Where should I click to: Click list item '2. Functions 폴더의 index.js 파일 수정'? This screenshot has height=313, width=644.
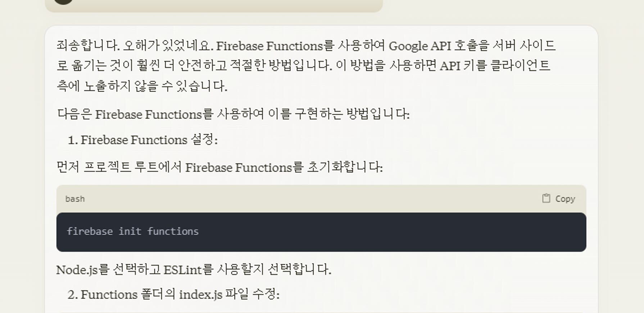pos(173,295)
